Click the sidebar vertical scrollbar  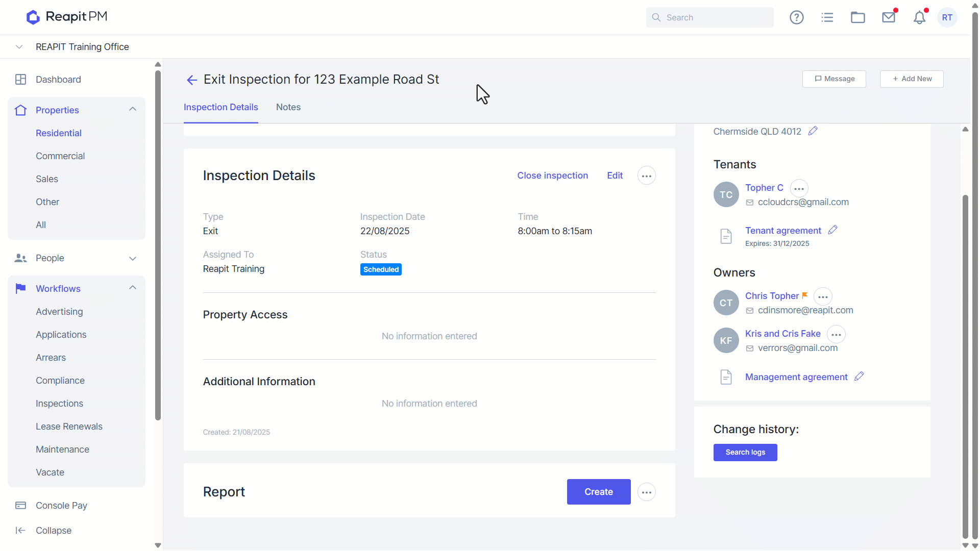158,245
